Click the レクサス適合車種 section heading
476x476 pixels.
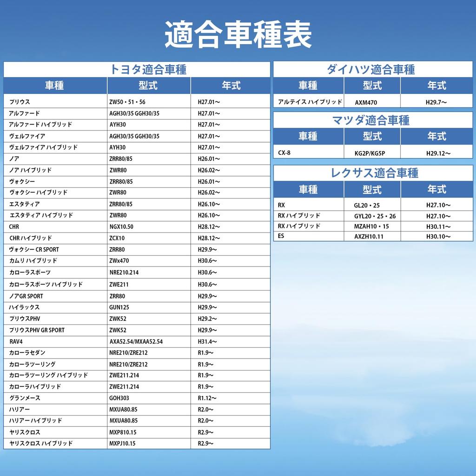(374, 173)
